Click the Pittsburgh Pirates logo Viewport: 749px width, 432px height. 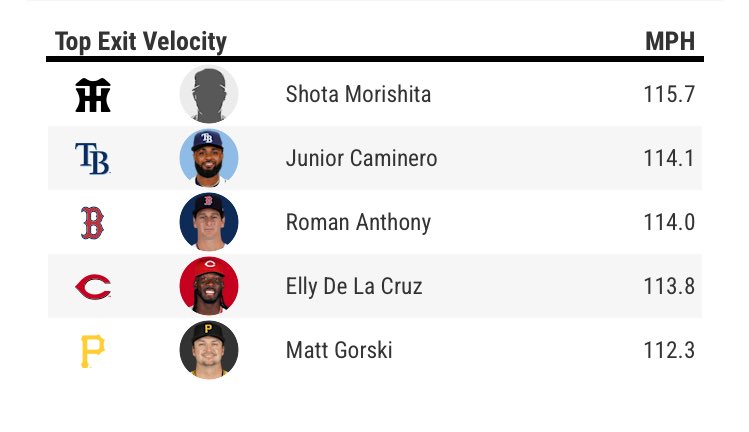pyautogui.click(x=92, y=350)
